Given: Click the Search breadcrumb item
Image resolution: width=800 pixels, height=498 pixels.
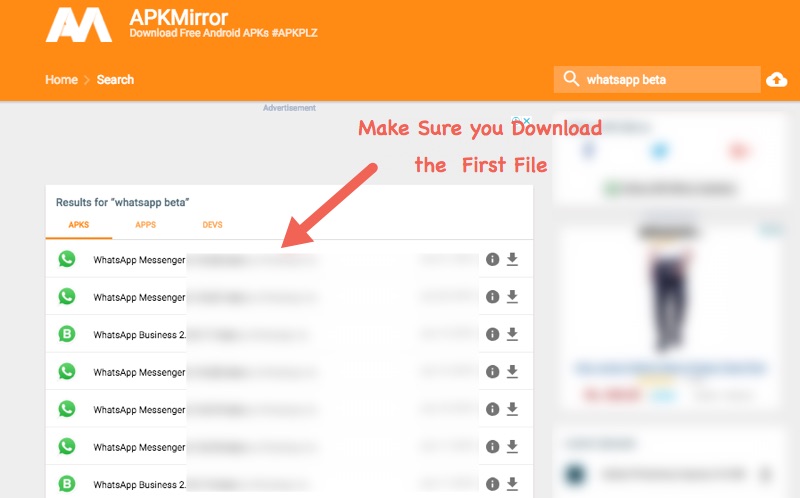Looking at the screenshot, I should 115,80.
